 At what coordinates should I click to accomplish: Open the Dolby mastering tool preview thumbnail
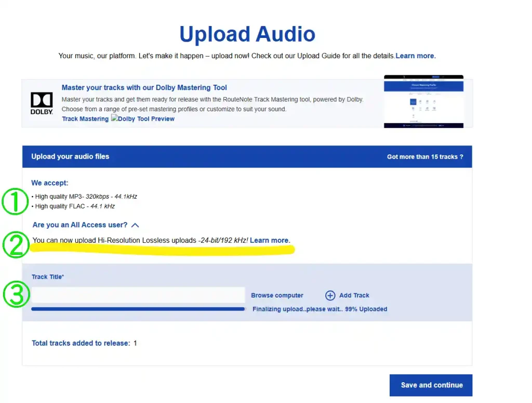423,101
